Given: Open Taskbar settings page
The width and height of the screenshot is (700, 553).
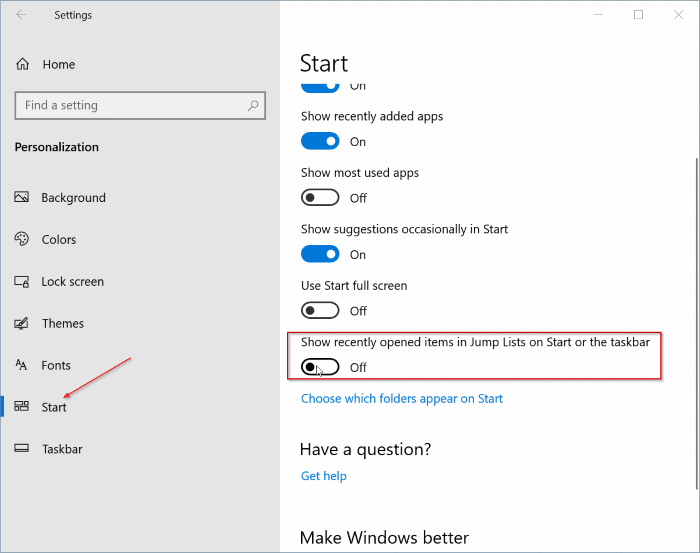Looking at the screenshot, I should [x=62, y=449].
